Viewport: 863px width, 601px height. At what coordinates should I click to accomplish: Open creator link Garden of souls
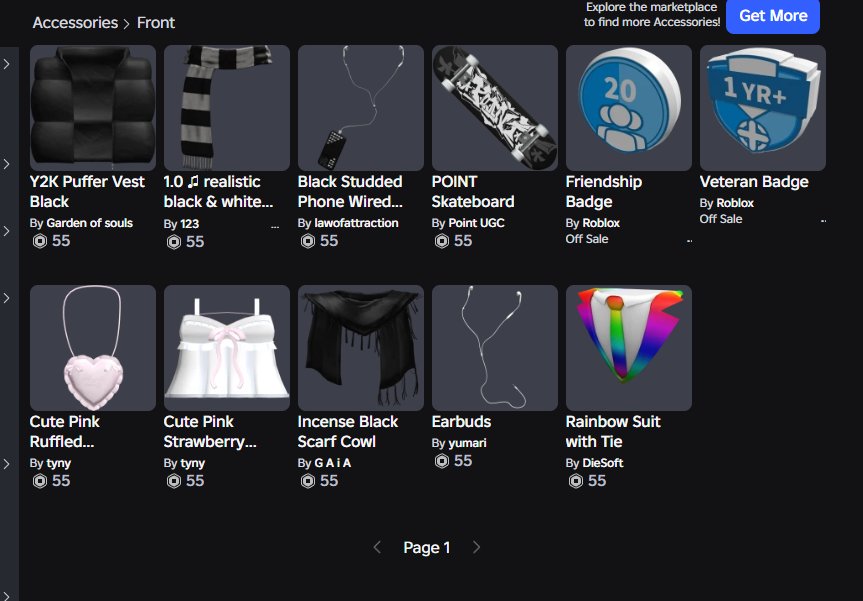point(89,223)
